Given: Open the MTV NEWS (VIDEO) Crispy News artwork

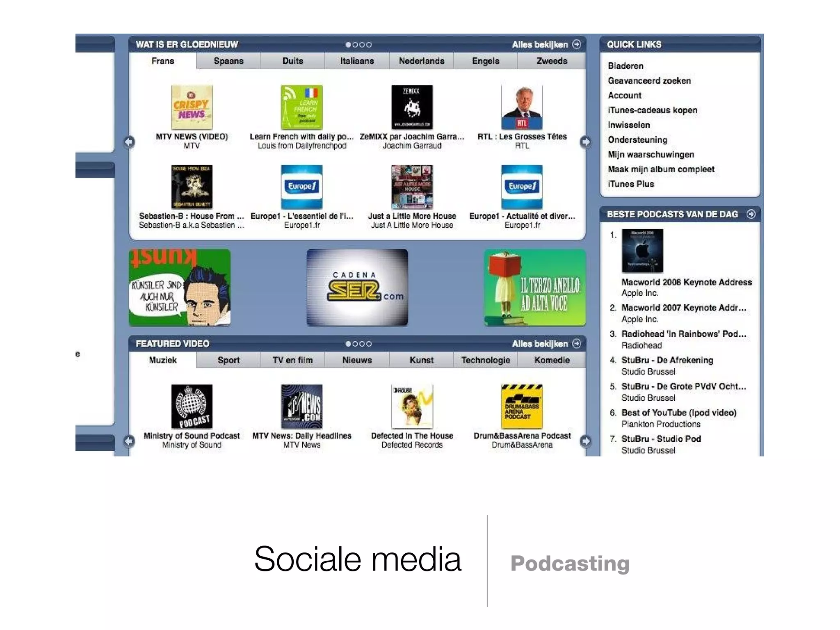Looking at the screenshot, I should 192,107.
